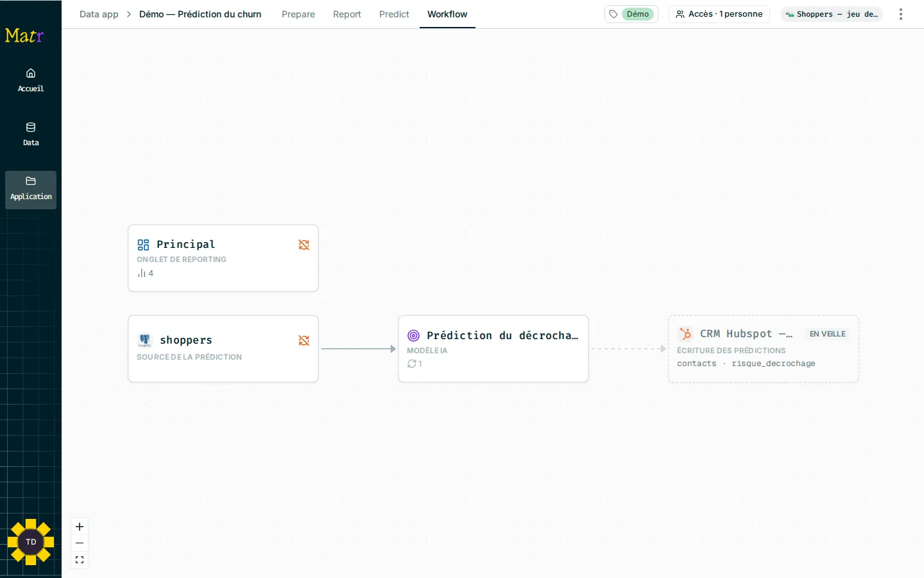Zoom in on the workflow canvas
Viewport: 924px width, 578px height.
click(x=80, y=527)
